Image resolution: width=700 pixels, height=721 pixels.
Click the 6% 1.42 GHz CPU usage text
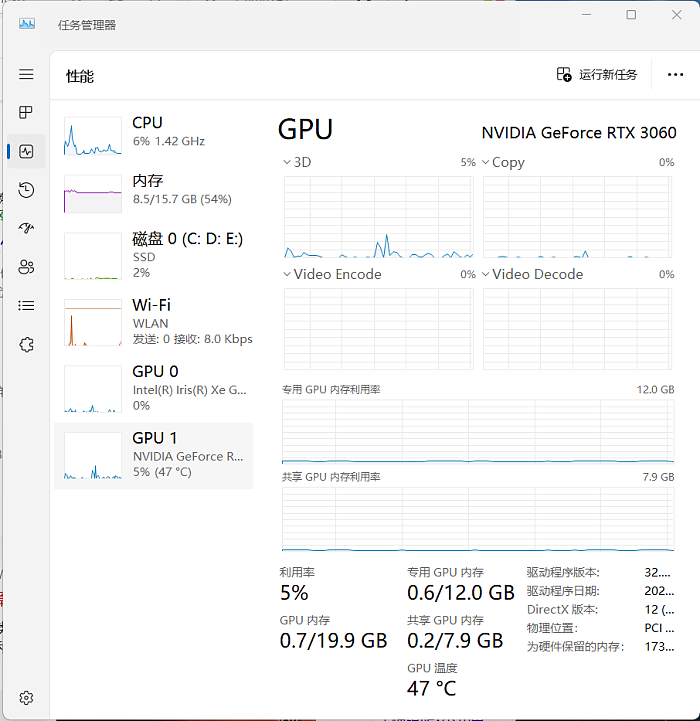pos(169,141)
